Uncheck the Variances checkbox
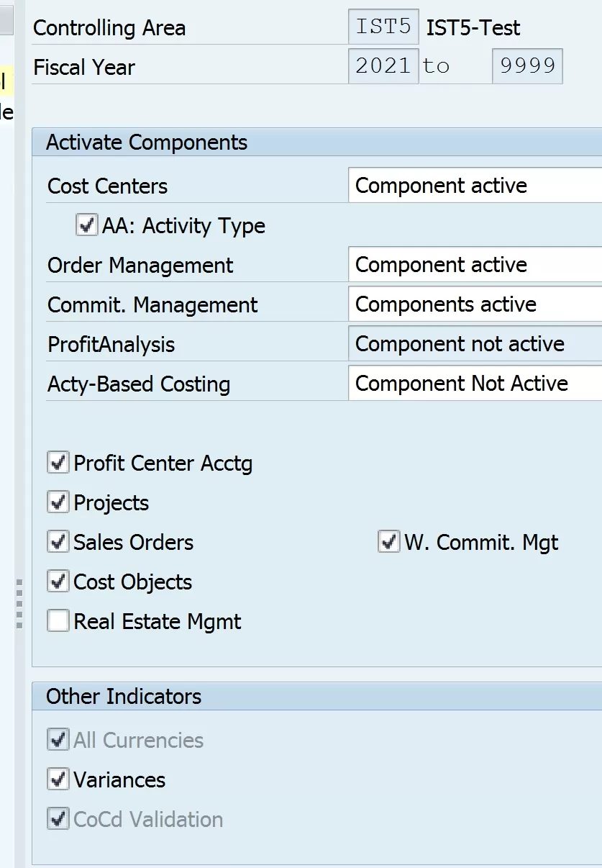Screen dimensions: 602x868 tap(58, 779)
